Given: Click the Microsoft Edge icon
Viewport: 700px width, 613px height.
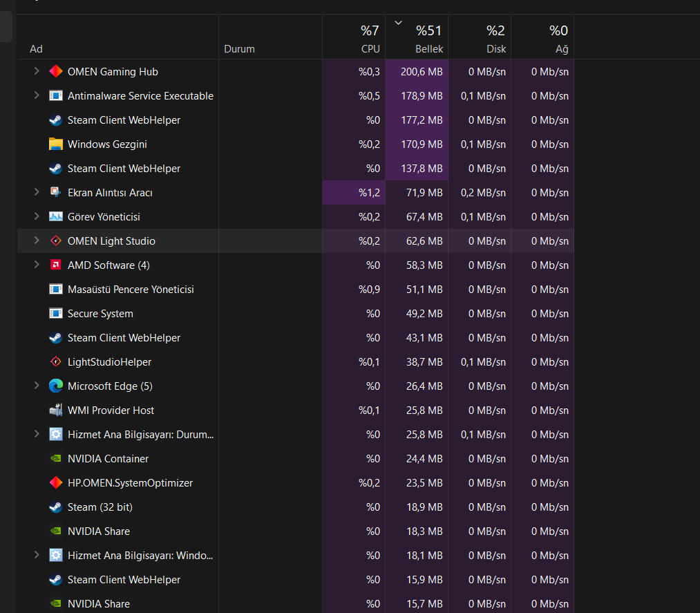Looking at the screenshot, I should (x=56, y=386).
